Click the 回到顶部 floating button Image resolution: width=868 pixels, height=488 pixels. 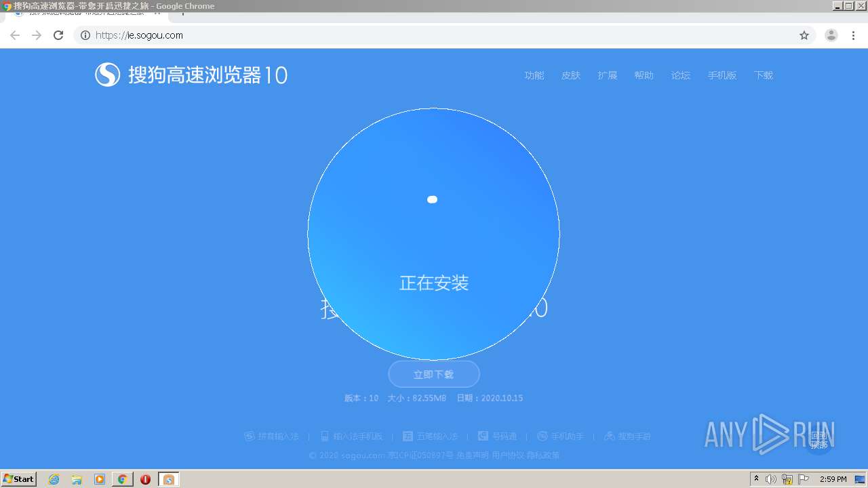coord(819,441)
